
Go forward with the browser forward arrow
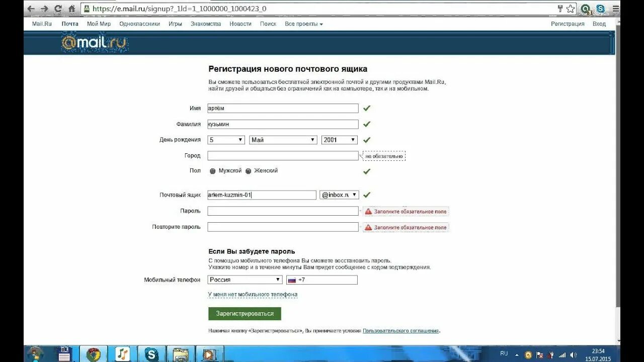[44, 9]
